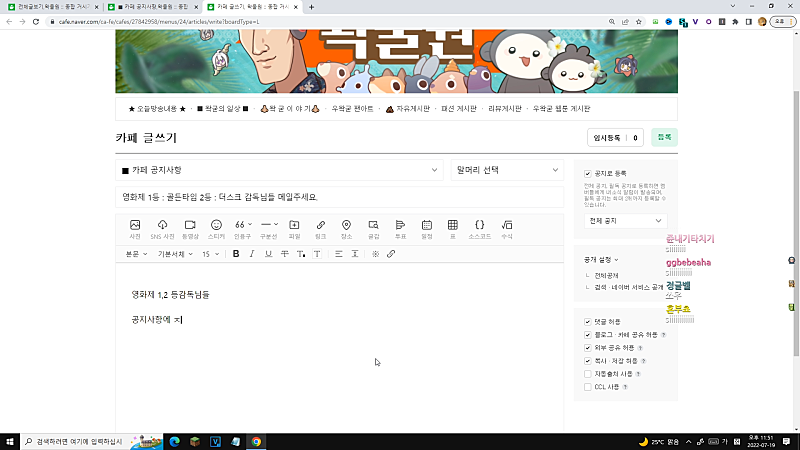
Task: Click the browser address bar
Action: point(327,22)
